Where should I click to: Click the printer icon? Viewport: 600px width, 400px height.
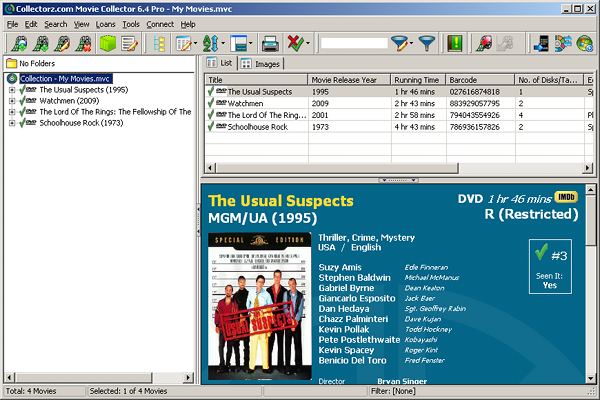click(x=270, y=44)
